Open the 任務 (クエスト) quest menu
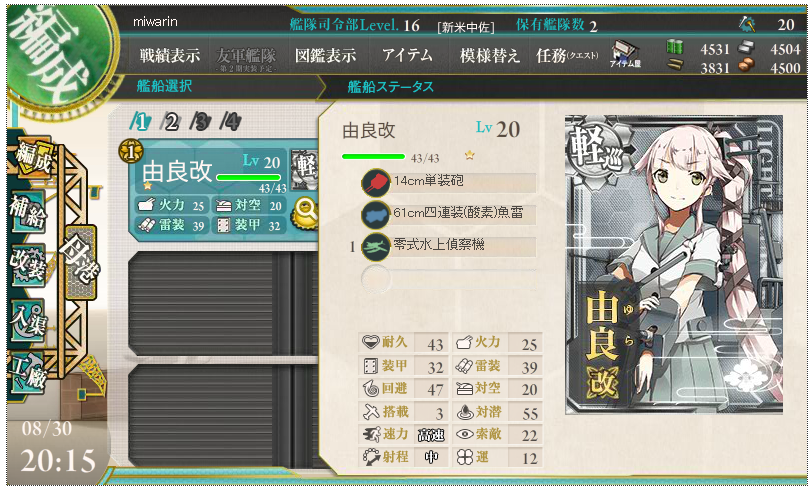Screen dimensions: 811x491 567,55
